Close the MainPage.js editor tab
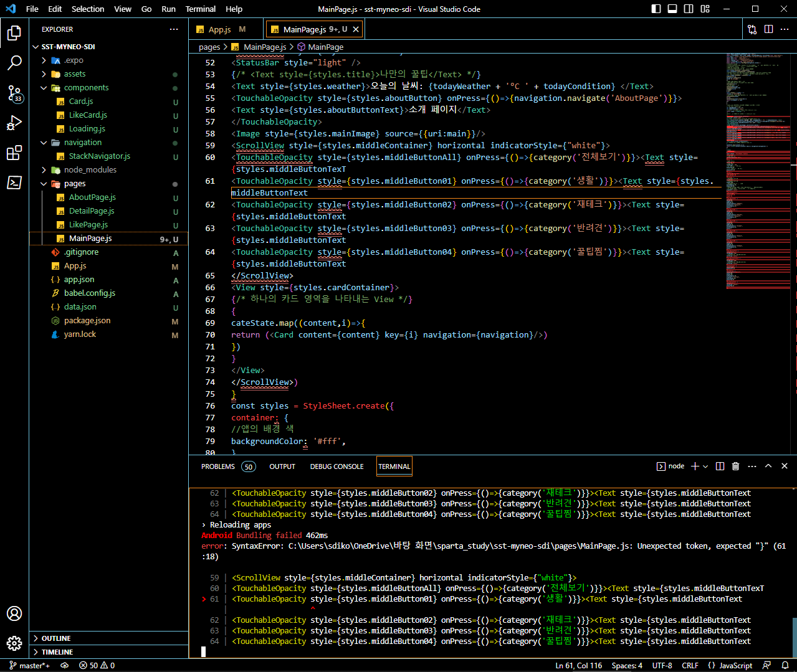Viewport: 797px width, 672px height. [x=356, y=29]
